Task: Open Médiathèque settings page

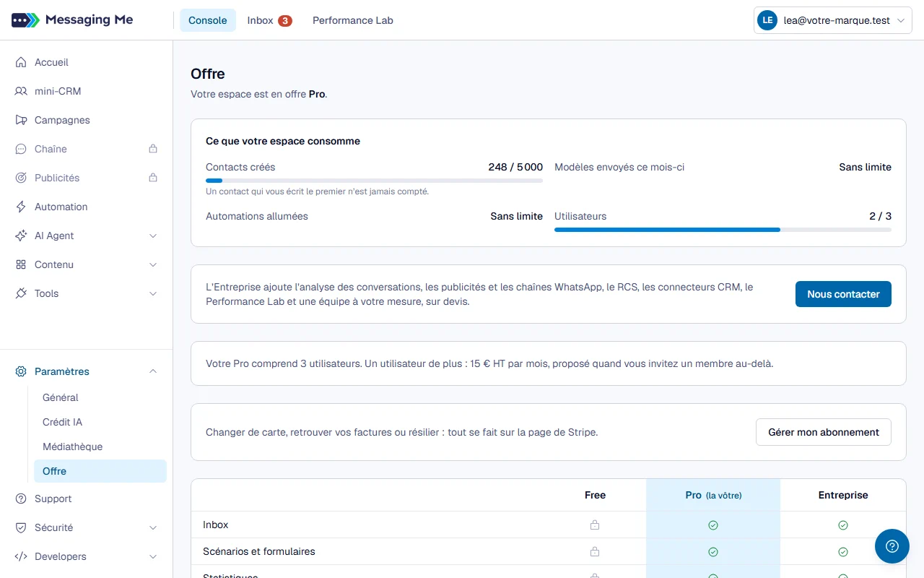Action: [x=100, y=447]
